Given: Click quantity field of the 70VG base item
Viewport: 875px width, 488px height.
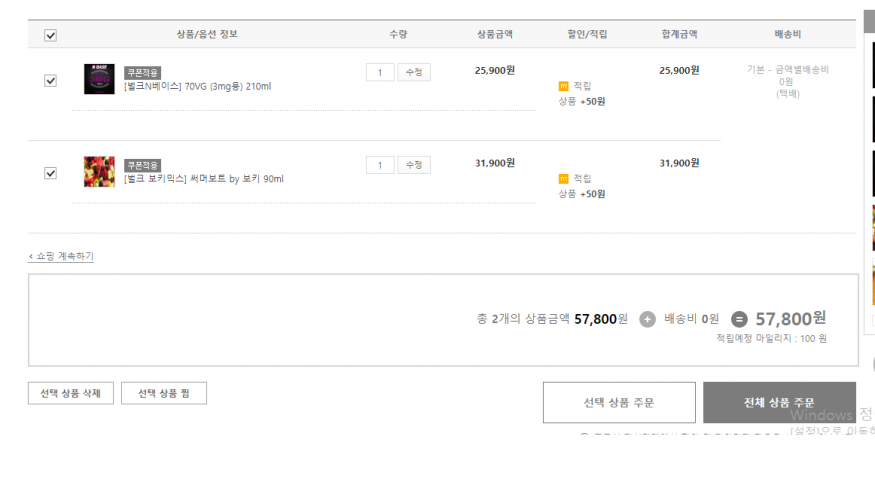Looking at the screenshot, I should point(380,73).
